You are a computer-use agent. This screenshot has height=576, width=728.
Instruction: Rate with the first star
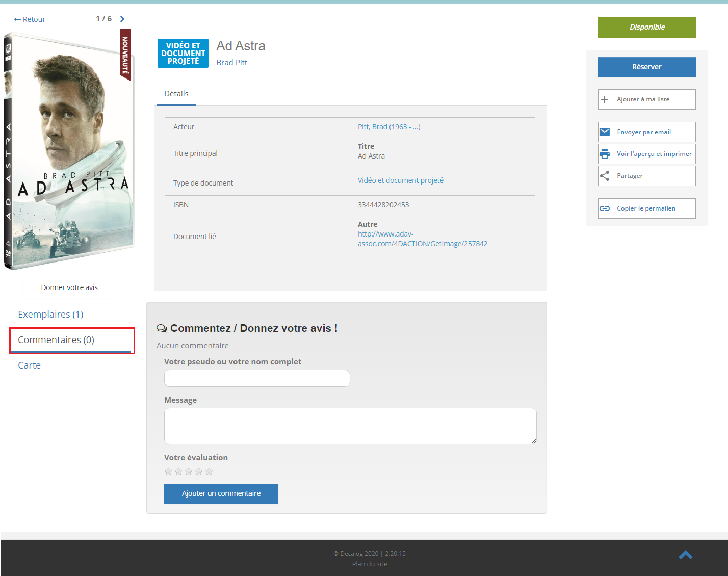pos(168,472)
